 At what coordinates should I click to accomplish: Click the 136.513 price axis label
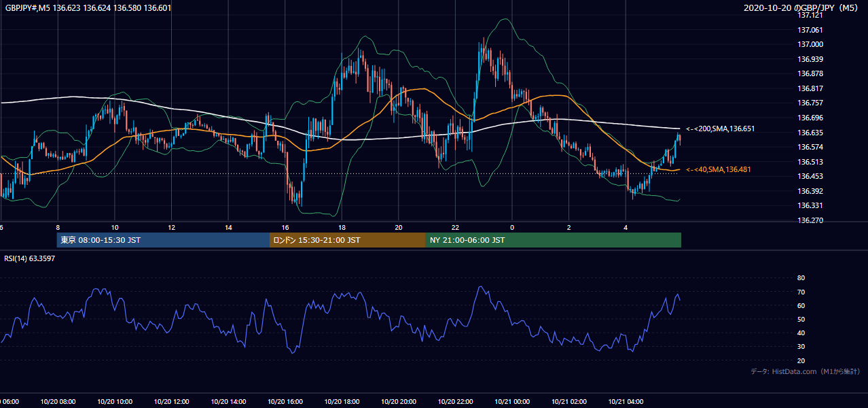(810, 162)
